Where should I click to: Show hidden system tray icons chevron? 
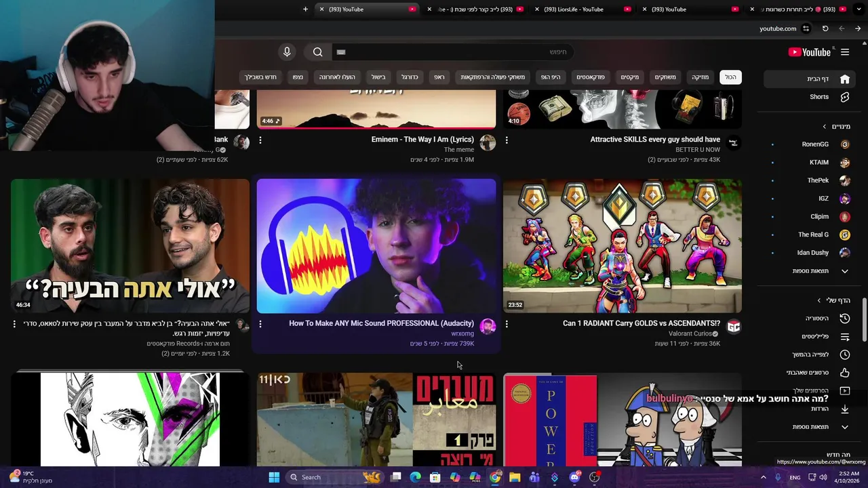(x=763, y=477)
